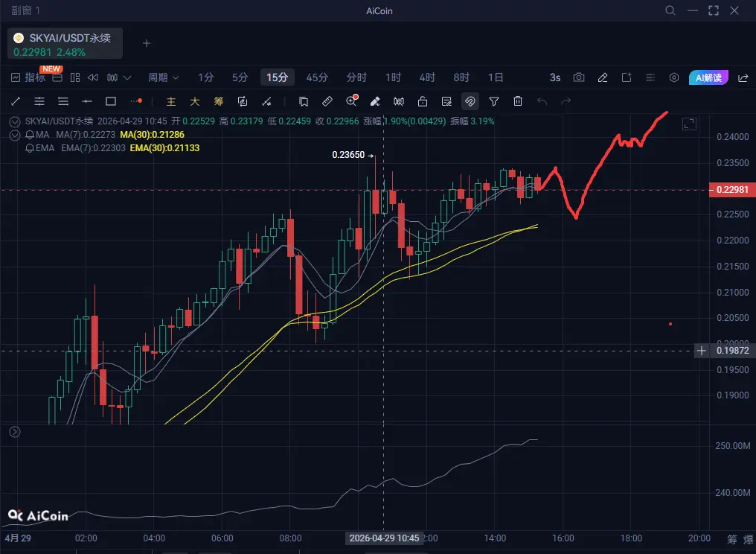This screenshot has width=756, height=554.
Task: Click the refresh-edit drawing icon
Action: [243, 101]
